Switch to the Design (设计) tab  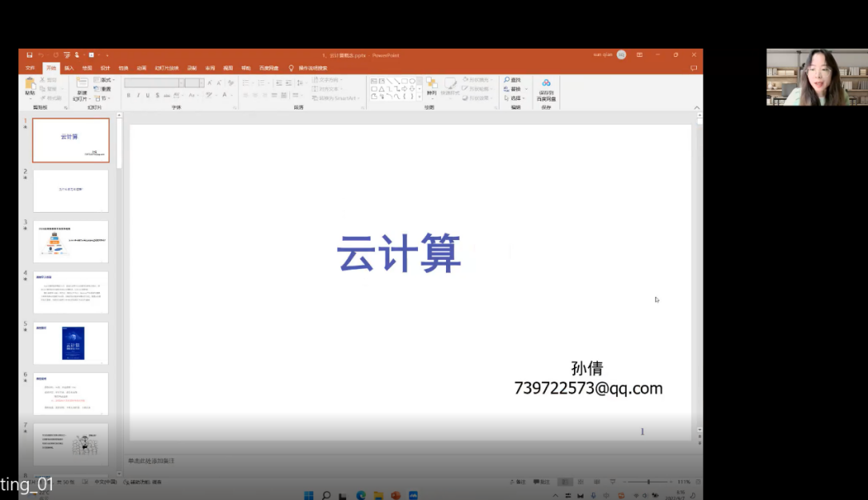click(106, 68)
